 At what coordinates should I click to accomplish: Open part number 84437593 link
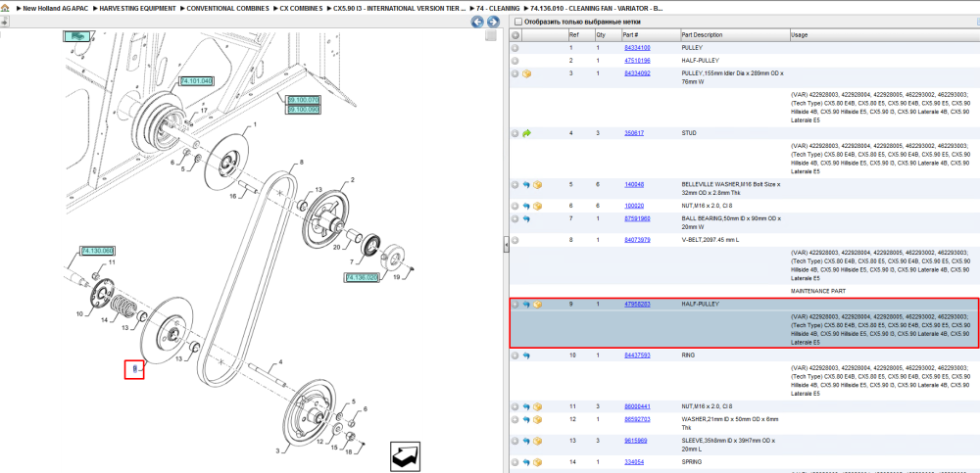(x=637, y=355)
